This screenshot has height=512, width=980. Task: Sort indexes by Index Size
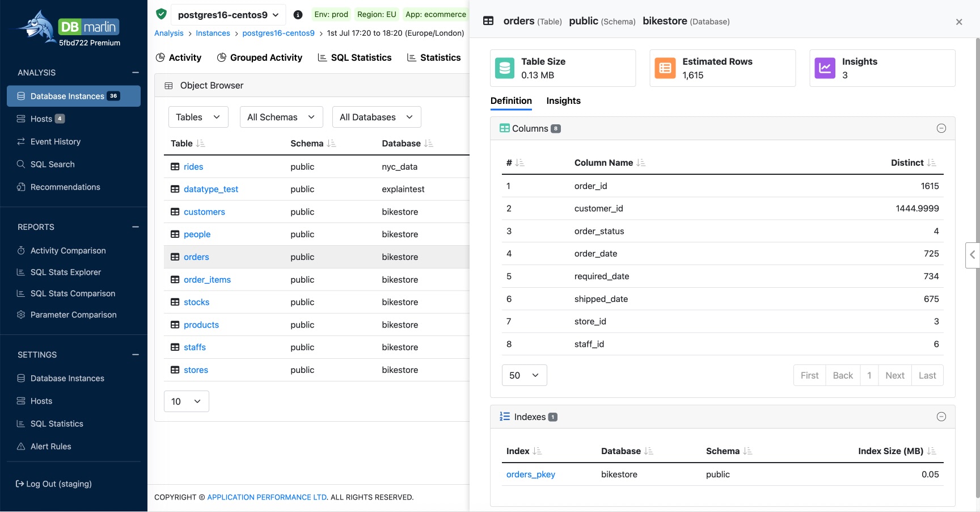(932, 451)
